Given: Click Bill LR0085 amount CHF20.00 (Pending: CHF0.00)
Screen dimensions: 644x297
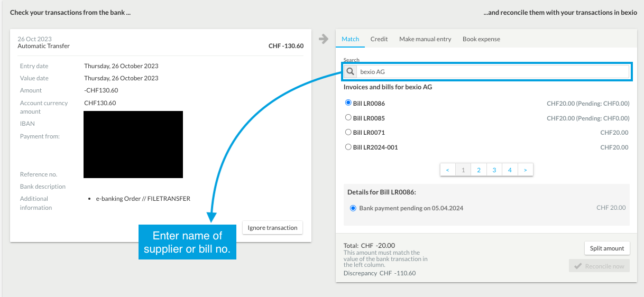Looking at the screenshot, I should (x=588, y=118).
